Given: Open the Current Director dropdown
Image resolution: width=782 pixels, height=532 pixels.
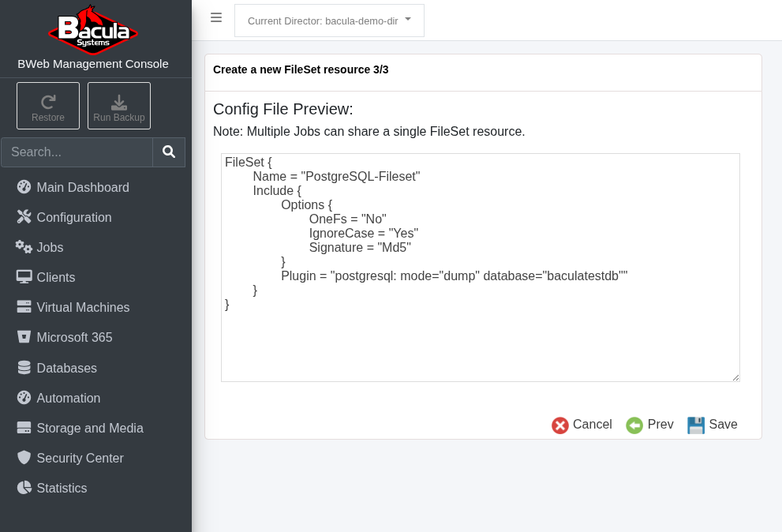Looking at the screenshot, I should click(x=329, y=21).
